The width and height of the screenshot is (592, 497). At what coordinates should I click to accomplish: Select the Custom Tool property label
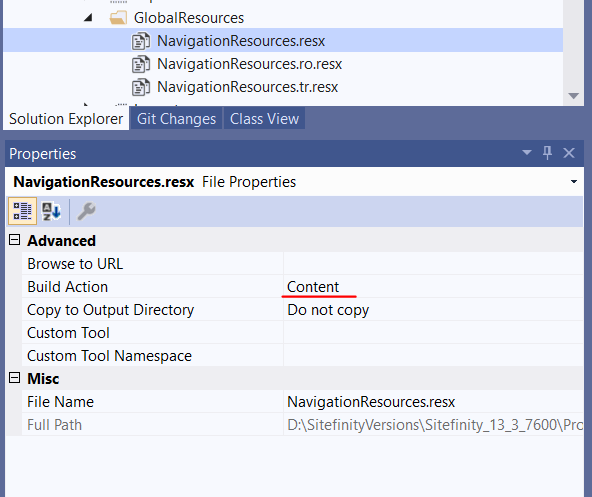[68, 333]
